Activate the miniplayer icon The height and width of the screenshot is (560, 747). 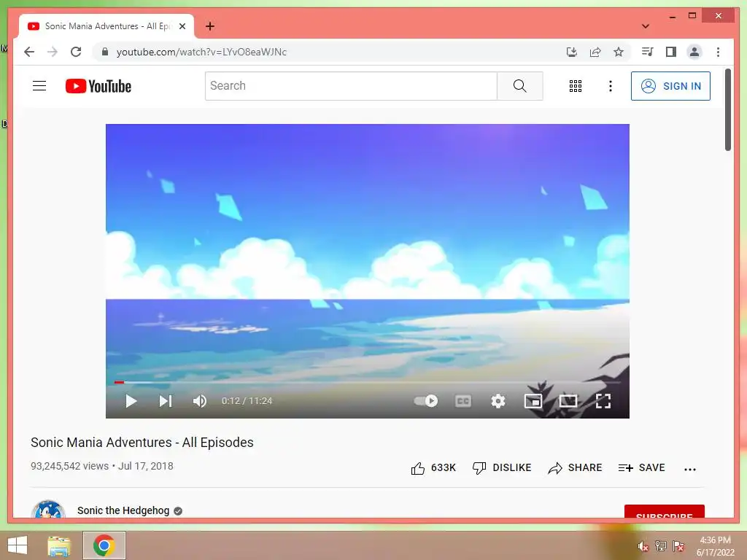pos(533,401)
